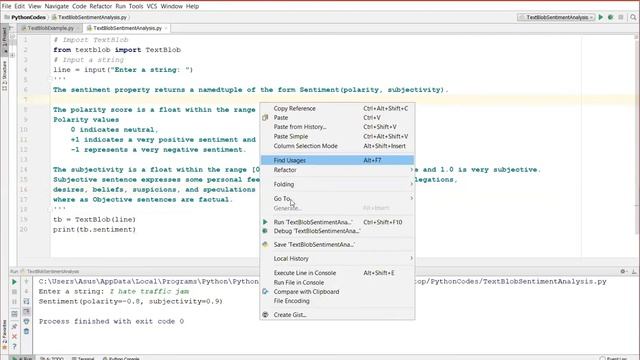Click Python icon beside Save entry

tap(265, 244)
